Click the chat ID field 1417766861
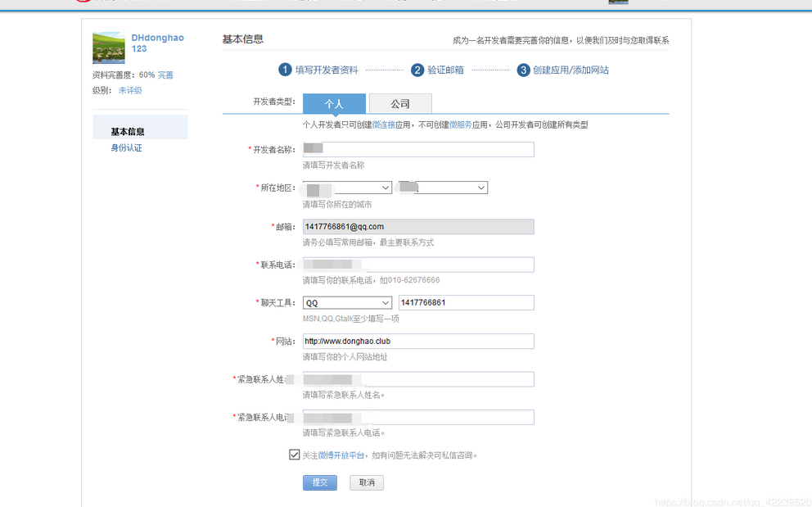Viewport: 812px width, 507px height. coord(466,303)
